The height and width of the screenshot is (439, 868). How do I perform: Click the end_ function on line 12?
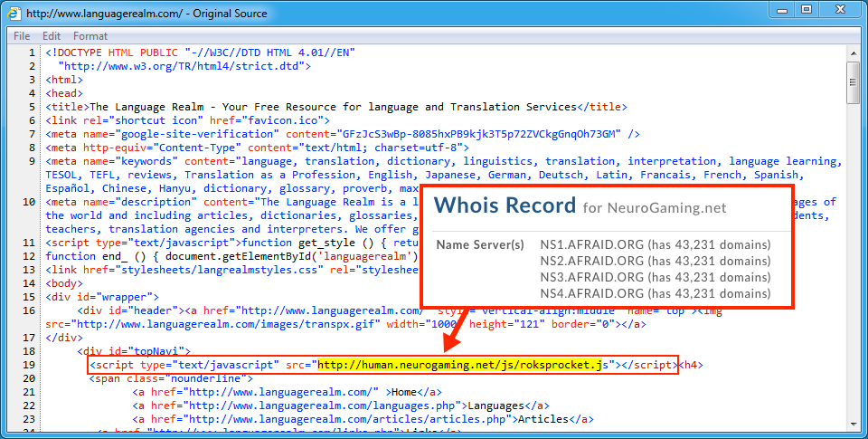point(232,256)
